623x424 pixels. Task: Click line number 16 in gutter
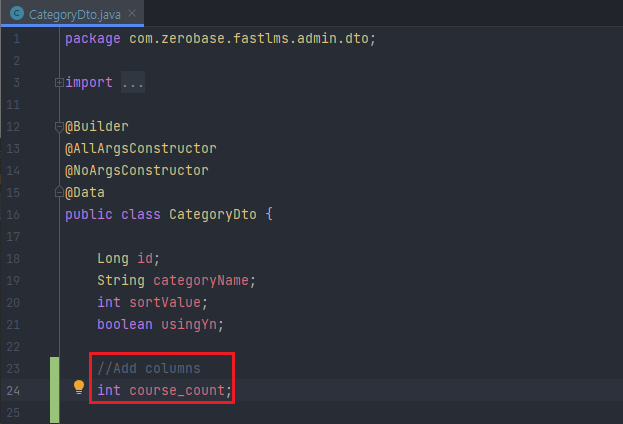click(13, 215)
